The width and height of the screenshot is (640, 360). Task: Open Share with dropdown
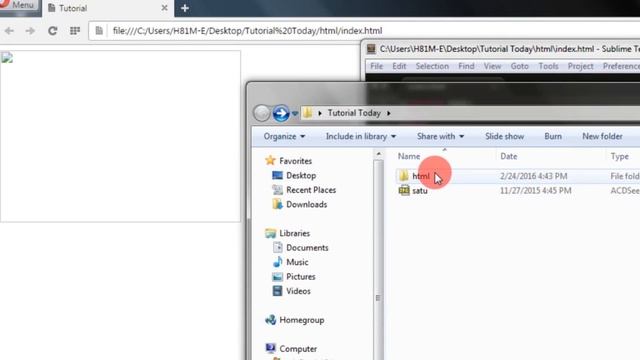coord(440,136)
